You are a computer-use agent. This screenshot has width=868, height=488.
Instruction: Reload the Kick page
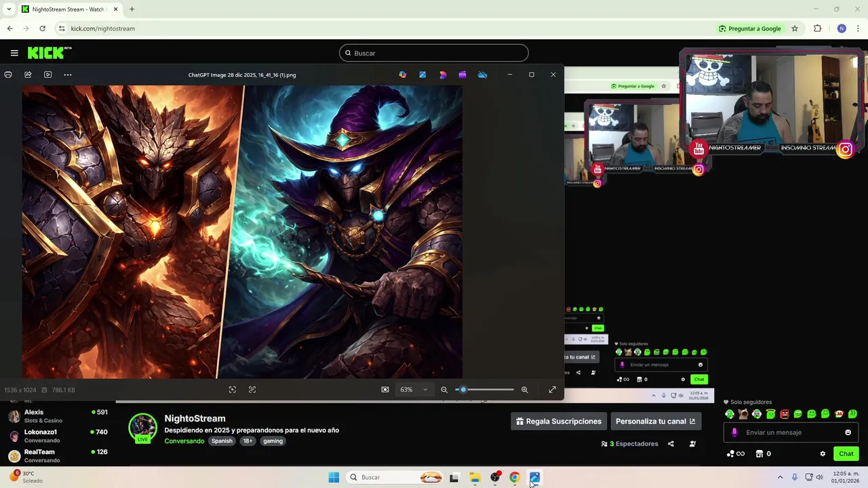42,28
